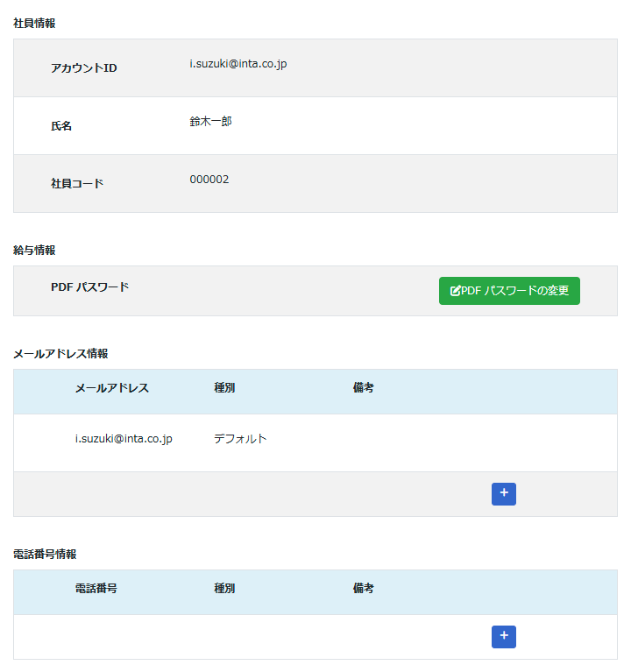Image resolution: width=631 pixels, height=672 pixels.
Task: Select the i.suzuki@inta.co.jp email table row
Action: [124, 439]
